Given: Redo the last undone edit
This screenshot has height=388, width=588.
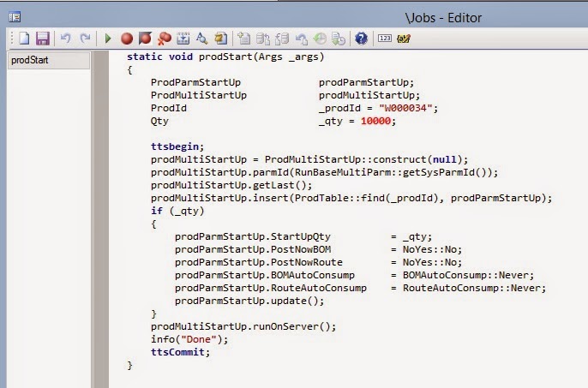Looking at the screenshot, I should (85, 39).
